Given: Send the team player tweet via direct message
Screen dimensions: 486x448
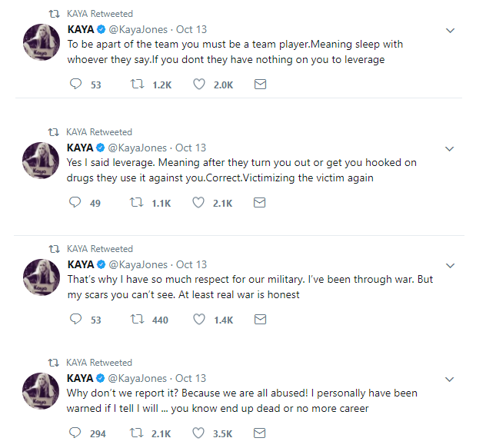Looking at the screenshot, I should [260, 85].
